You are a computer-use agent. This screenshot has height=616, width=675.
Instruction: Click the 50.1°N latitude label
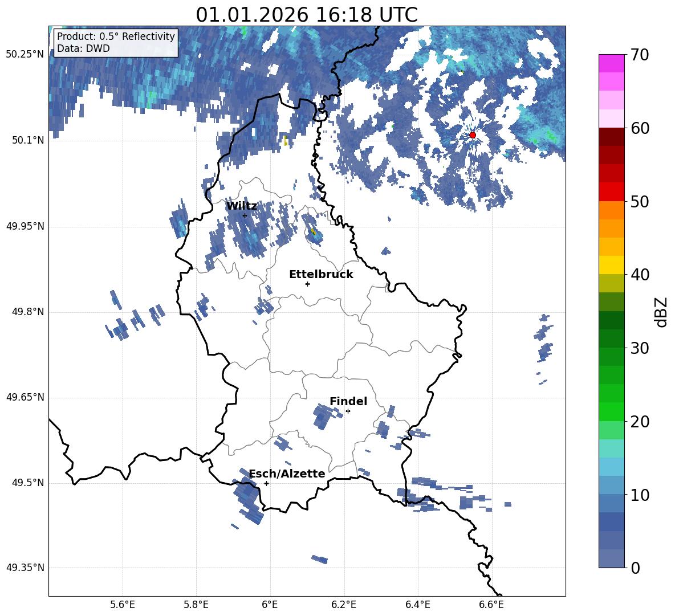28,140
